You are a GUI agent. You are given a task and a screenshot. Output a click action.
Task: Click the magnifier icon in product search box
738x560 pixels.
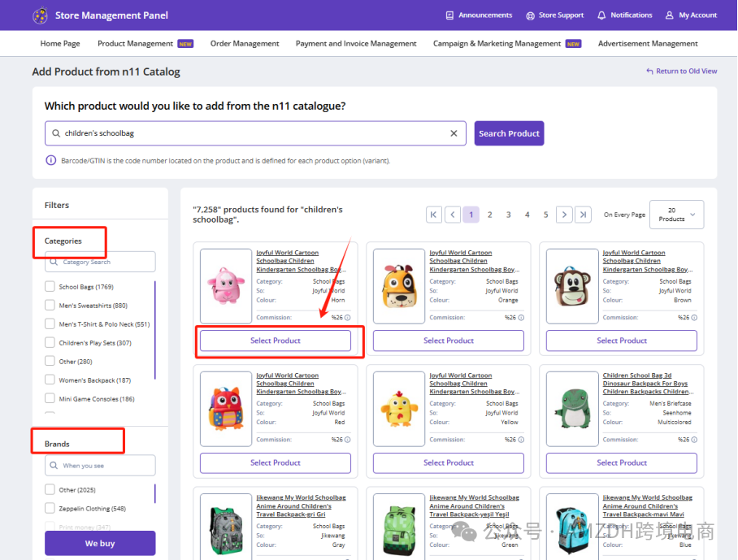click(x=56, y=133)
